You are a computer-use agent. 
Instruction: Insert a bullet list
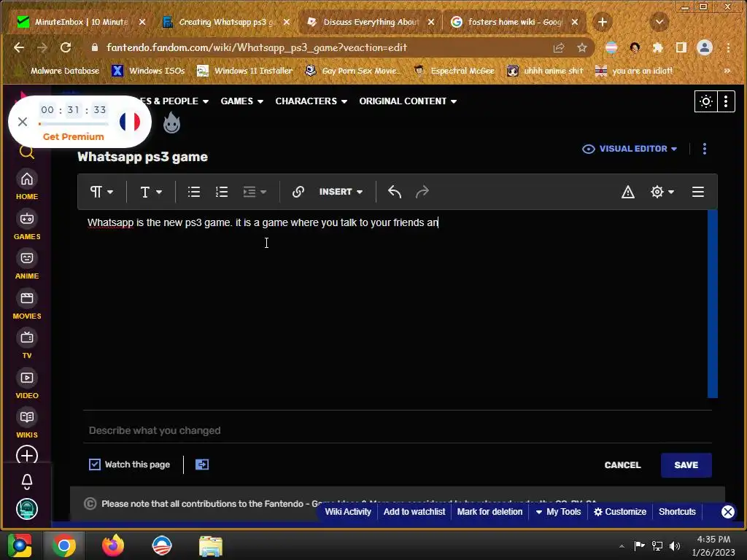point(194,192)
